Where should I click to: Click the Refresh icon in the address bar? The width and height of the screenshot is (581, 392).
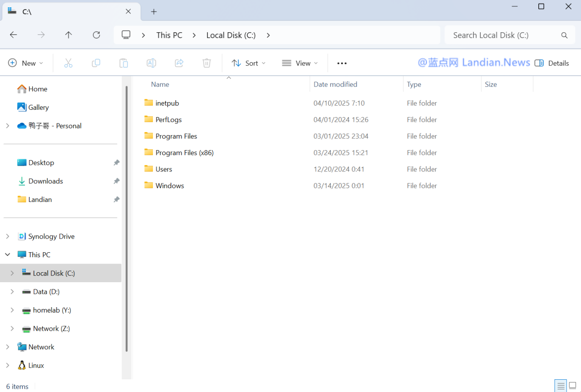point(96,34)
